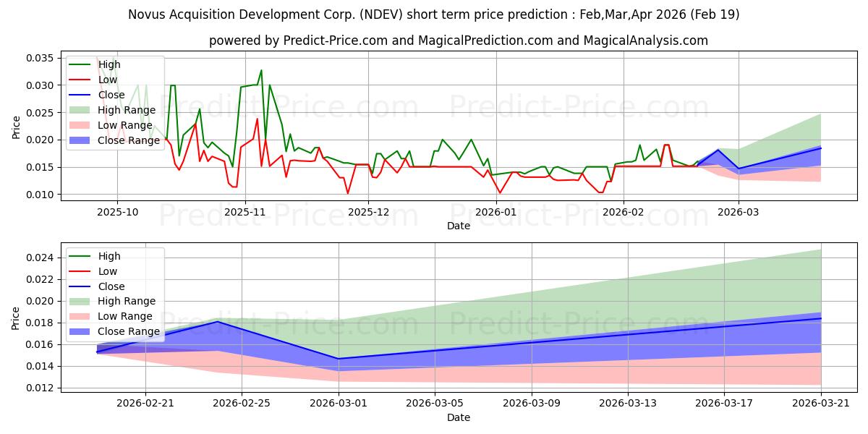Click the '2026-01' x-axis tick label
This screenshot has width=868, height=434.
tap(496, 212)
